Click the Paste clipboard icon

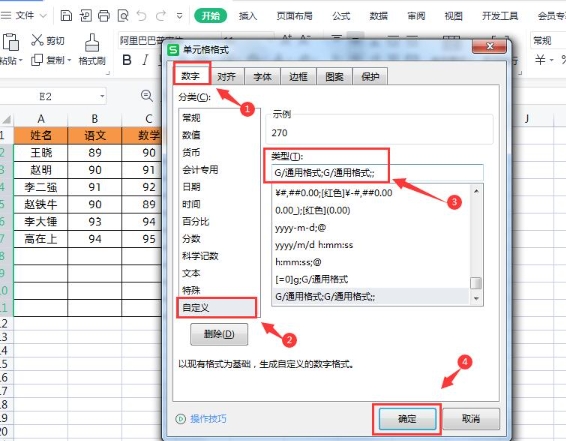coord(11,42)
